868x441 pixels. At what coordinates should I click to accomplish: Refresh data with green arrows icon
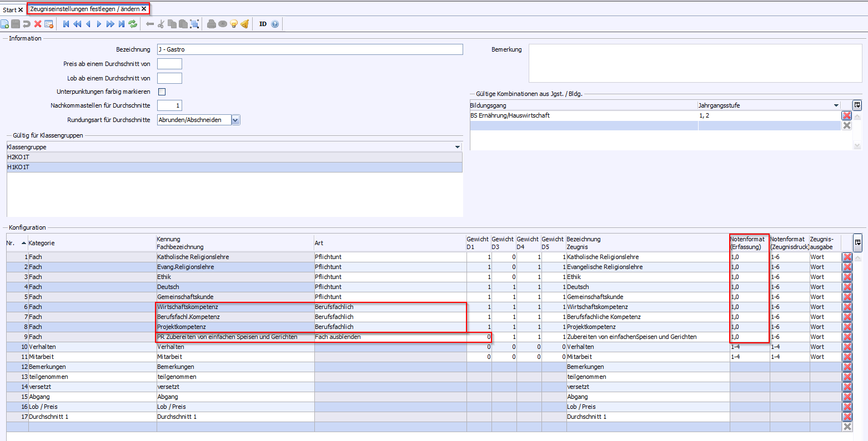pyautogui.click(x=133, y=24)
